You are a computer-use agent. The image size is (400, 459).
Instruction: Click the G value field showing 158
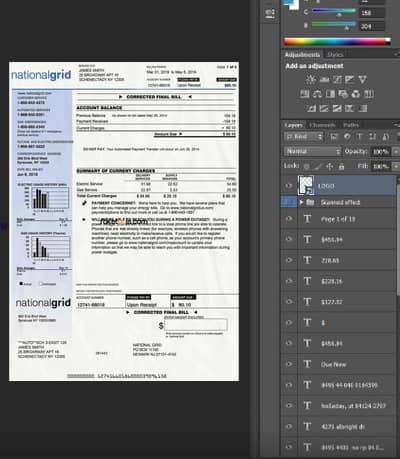372,13
